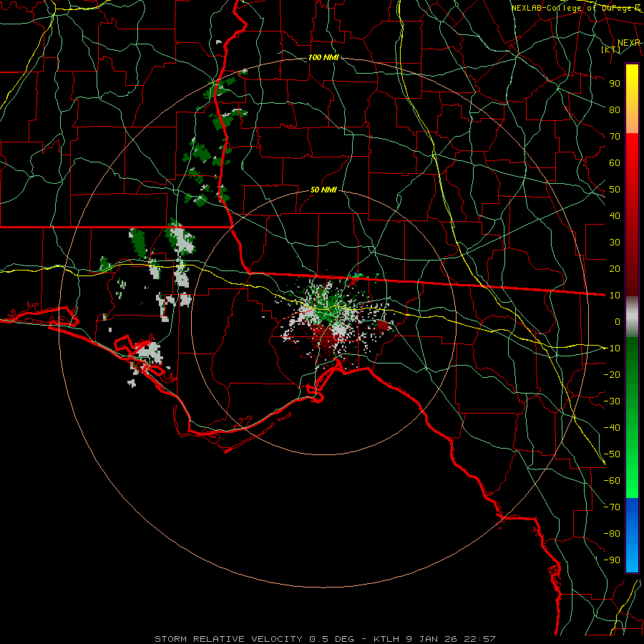Image resolution: width=644 pixels, height=644 pixels.
Task: Click the -90 value on velocity scale
Action: coord(612,560)
